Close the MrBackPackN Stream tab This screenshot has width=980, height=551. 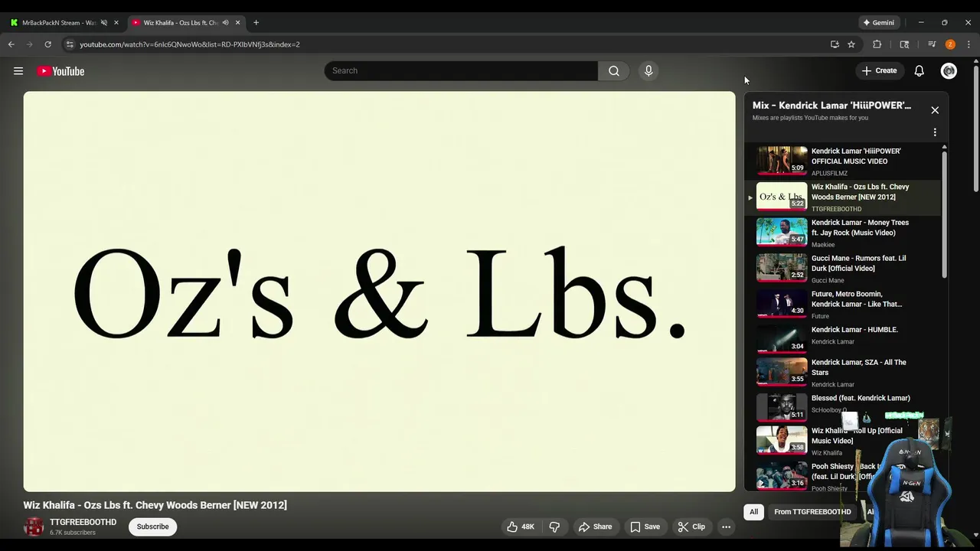(116, 23)
